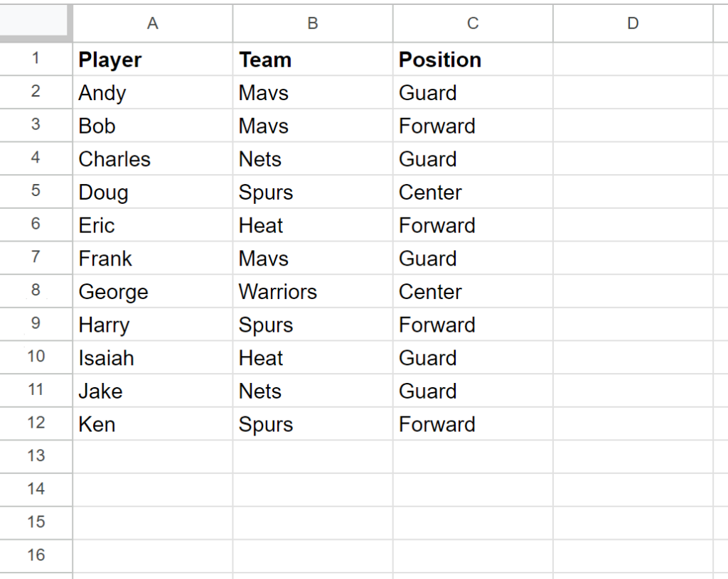Viewport: 728px width, 579px height.
Task: Click the empty cell D2
Action: click(x=633, y=92)
